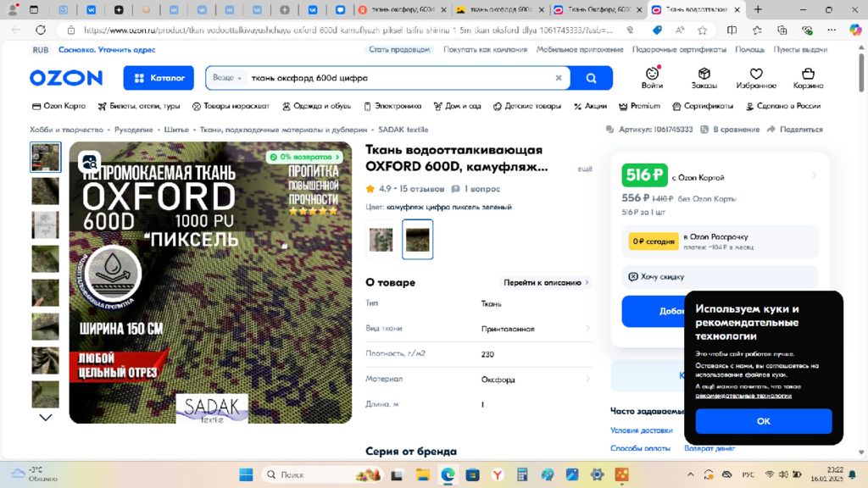Open the Ozon Каталог menu
Viewport: 868px width, 488px height.
click(x=159, y=78)
